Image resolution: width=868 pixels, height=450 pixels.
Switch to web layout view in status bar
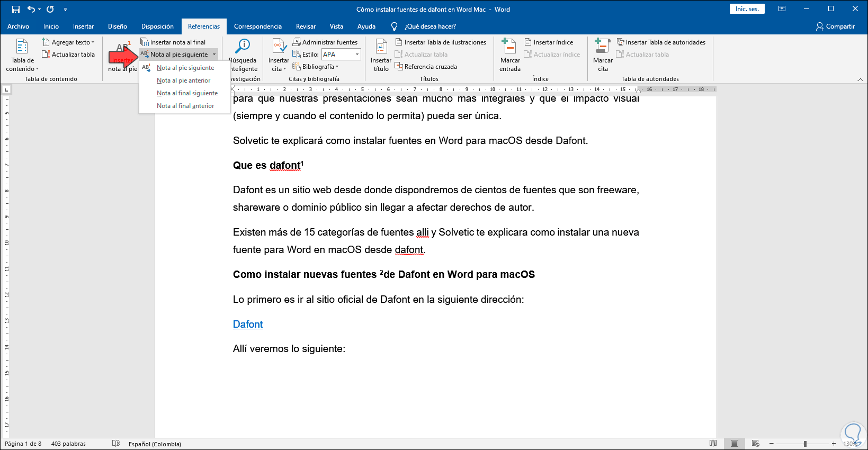755,444
